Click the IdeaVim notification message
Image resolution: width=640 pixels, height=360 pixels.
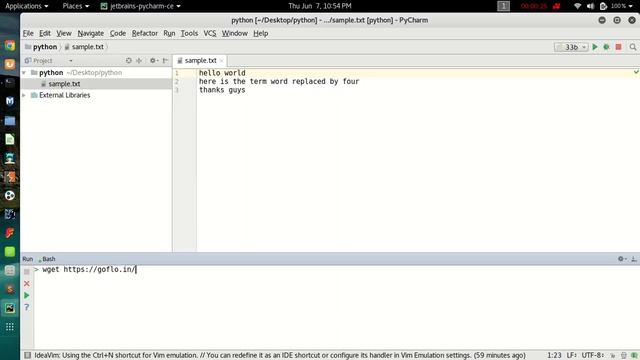[280, 356]
